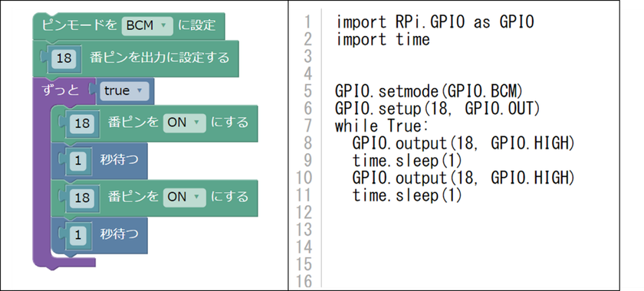Open the true boolean dropdown
The image size is (644, 291).
pyautogui.click(x=123, y=90)
